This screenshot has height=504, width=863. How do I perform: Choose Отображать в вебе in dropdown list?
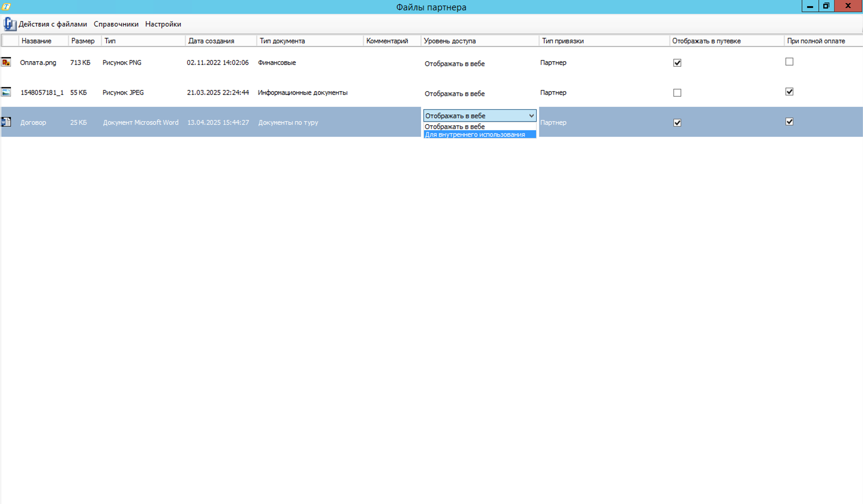coord(455,127)
